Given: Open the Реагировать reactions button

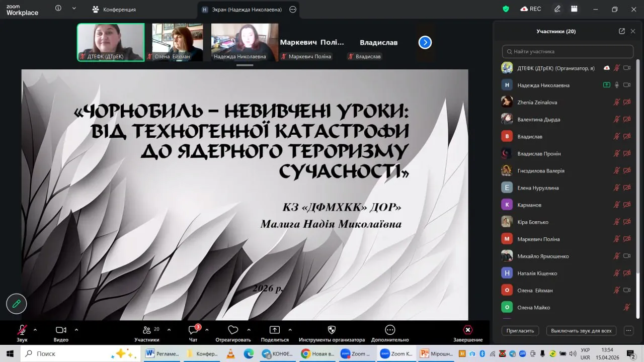Looking at the screenshot, I should pyautogui.click(x=233, y=333).
